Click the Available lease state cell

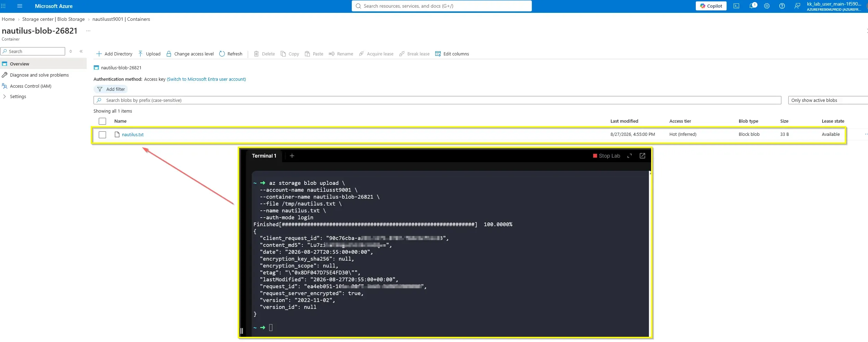click(831, 134)
